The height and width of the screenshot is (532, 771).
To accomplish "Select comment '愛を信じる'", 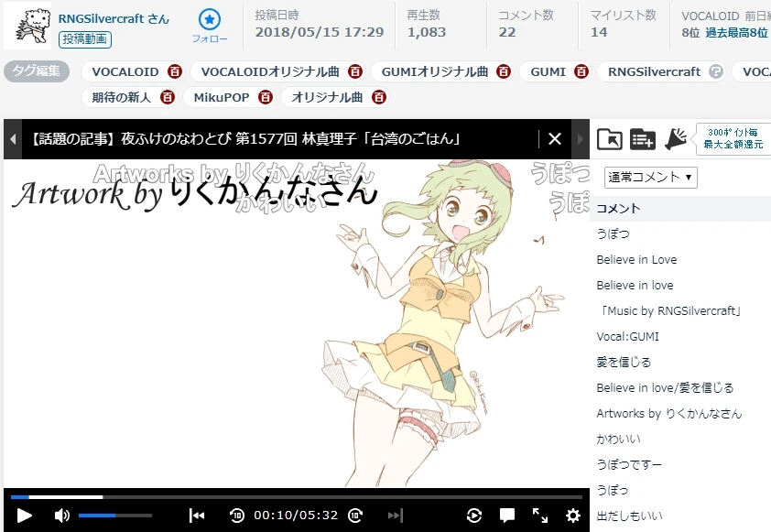I will (624, 362).
